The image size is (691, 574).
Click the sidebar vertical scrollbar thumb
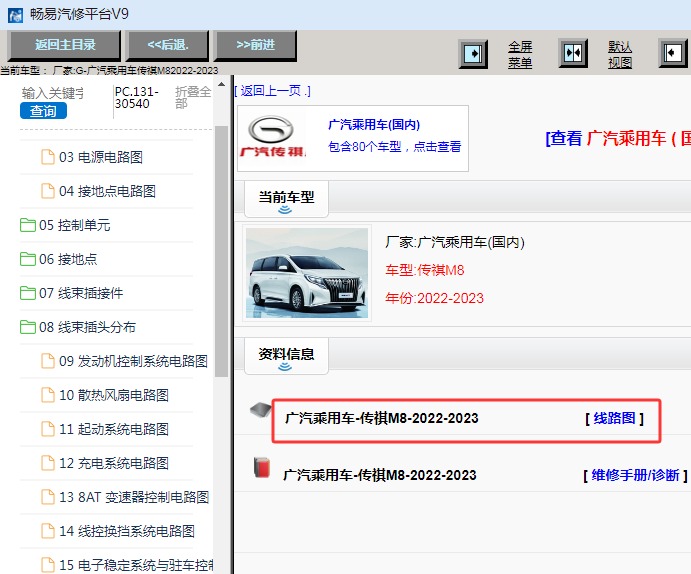click(x=221, y=251)
